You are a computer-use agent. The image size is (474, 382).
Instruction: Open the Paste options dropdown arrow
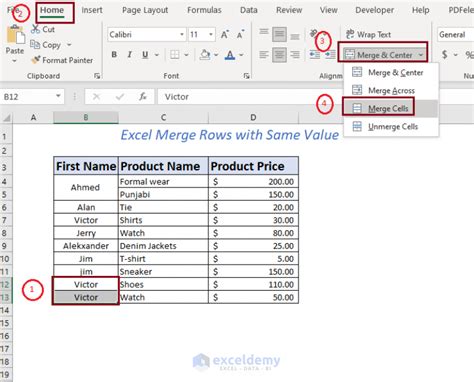tap(14, 61)
